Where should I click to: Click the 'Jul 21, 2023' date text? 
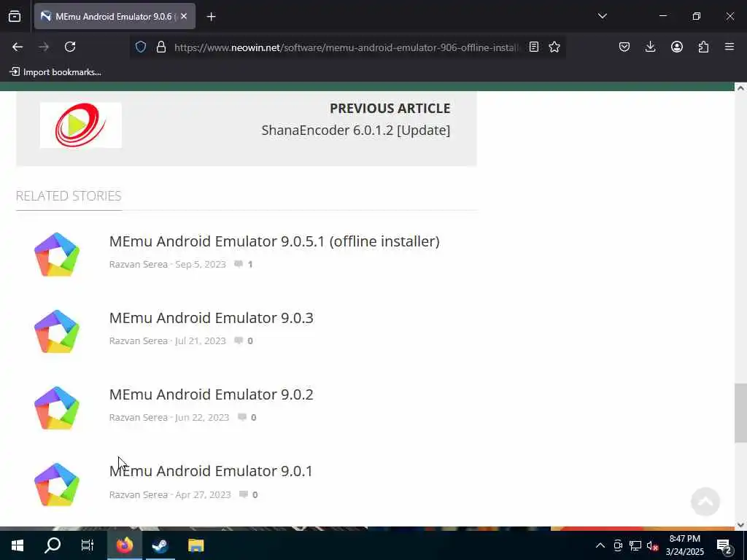[201, 341]
